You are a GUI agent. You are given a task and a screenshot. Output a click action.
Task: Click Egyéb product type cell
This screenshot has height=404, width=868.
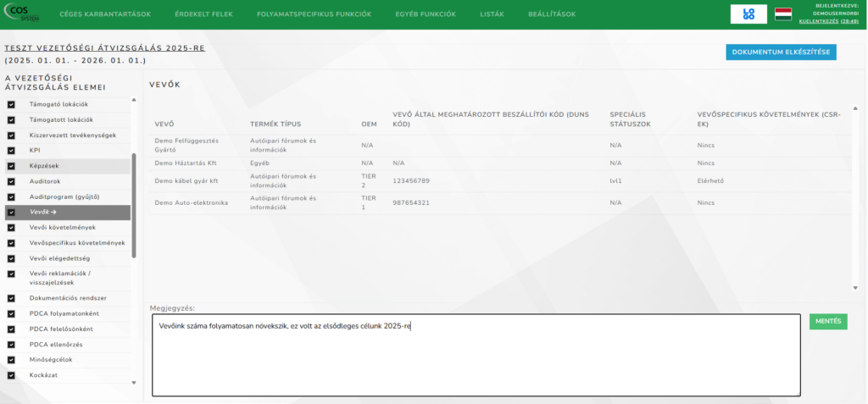coord(259,163)
